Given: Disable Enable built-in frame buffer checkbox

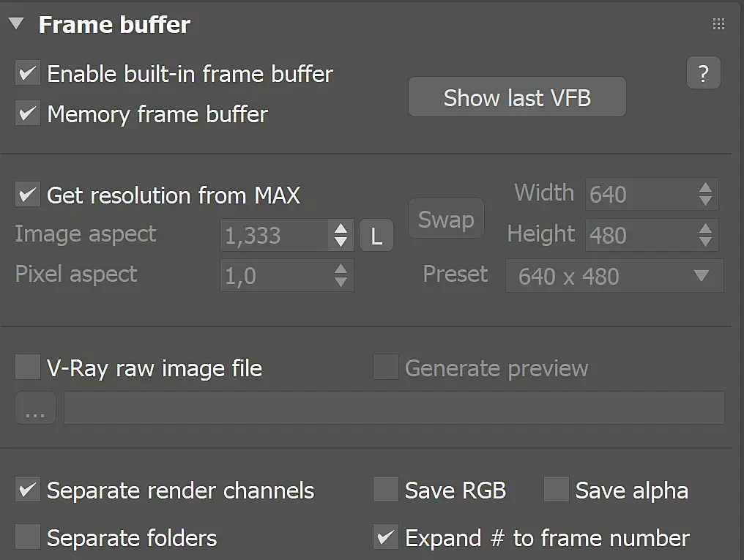Looking at the screenshot, I should [28, 74].
